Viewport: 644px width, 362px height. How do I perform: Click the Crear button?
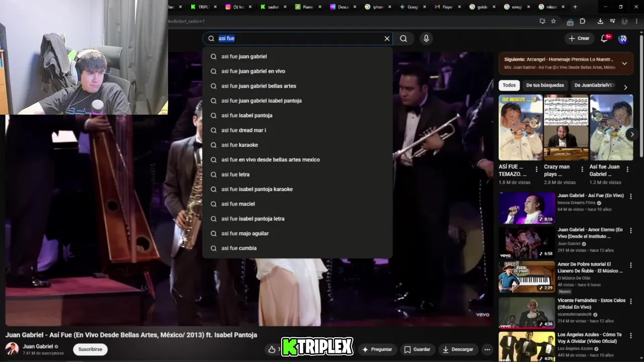[x=579, y=38]
